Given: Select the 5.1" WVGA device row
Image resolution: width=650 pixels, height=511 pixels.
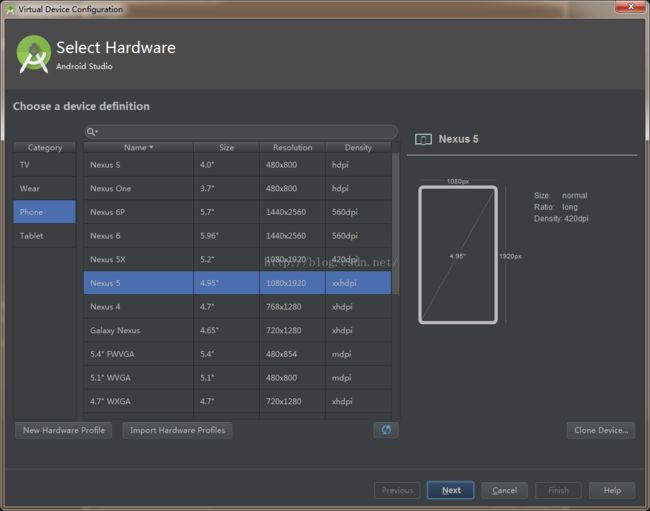Looking at the screenshot, I should point(237,378).
